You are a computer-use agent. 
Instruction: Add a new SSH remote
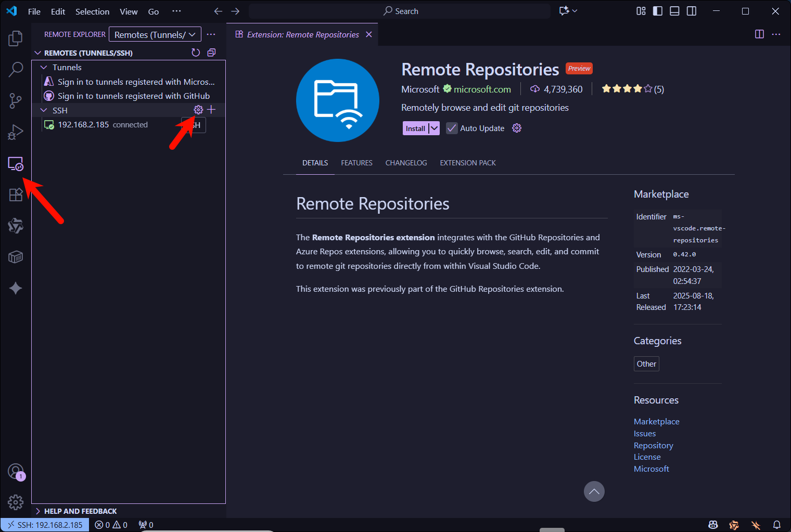coord(211,110)
